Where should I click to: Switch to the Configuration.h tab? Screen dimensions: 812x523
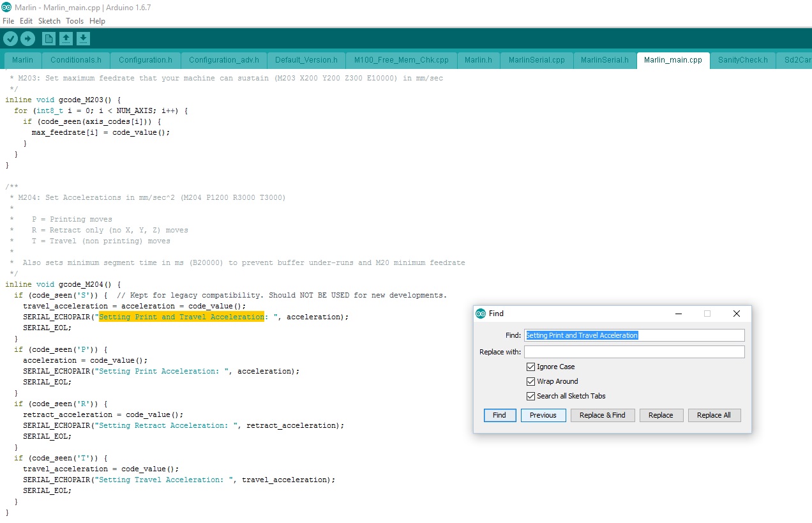pyautogui.click(x=146, y=60)
